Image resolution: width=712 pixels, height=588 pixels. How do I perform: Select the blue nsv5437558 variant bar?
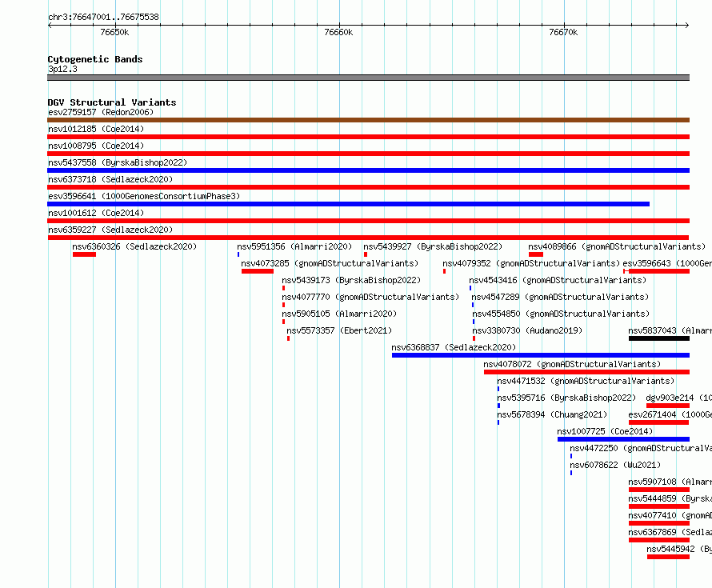[368, 170]
